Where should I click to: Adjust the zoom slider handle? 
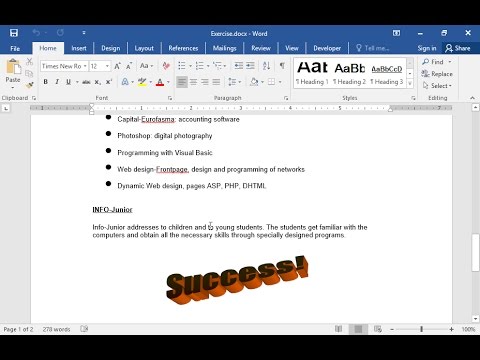(421, 329)
